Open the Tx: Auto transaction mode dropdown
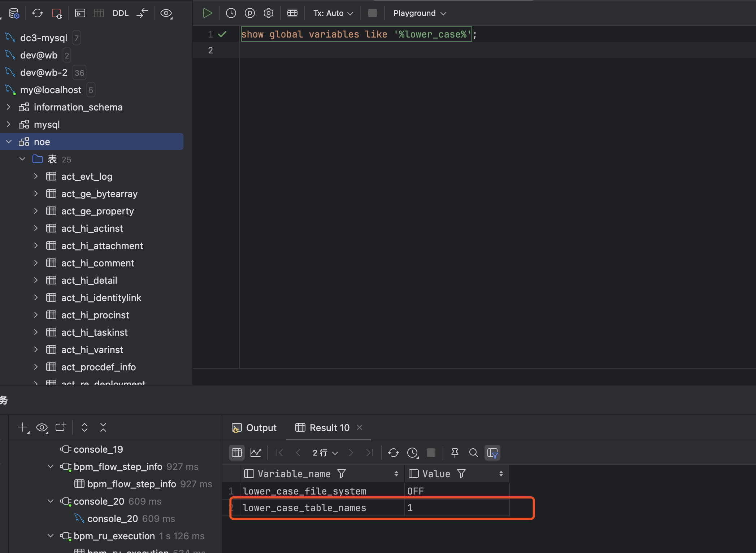The height and width of the screenshot is (553, 756). tap(333, 13)
